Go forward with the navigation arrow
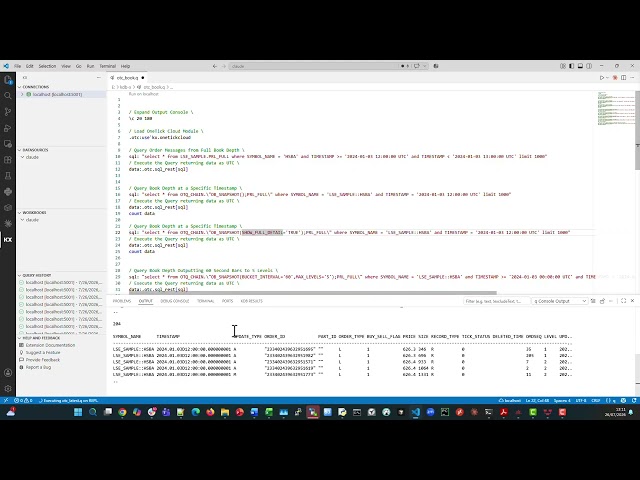Viewport: 640px width, 480px height. click(224, 66)
